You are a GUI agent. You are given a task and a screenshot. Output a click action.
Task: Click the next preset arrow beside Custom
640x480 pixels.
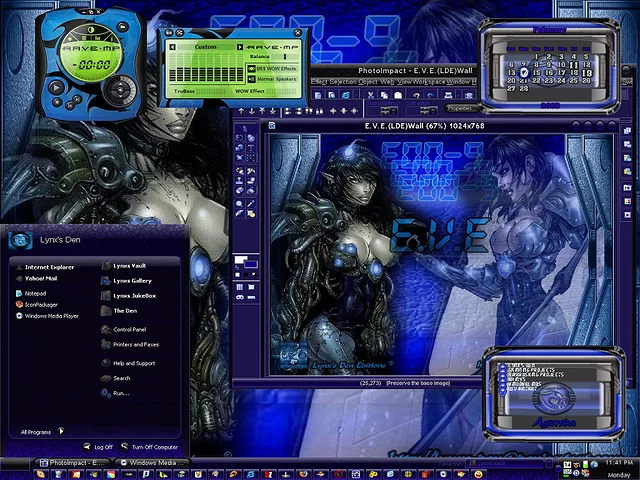point(240,47)
